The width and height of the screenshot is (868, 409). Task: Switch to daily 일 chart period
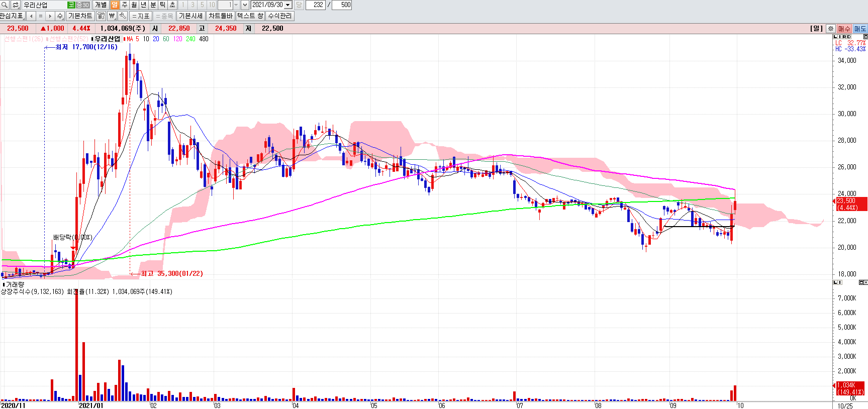[x=115, y=5]
